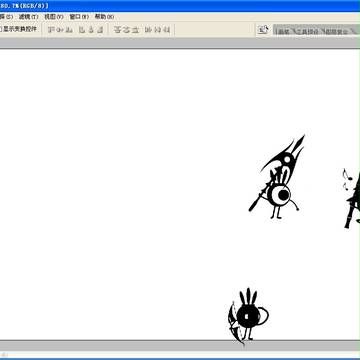Open the 滤镜(T) Filter menu

[28, 17]
